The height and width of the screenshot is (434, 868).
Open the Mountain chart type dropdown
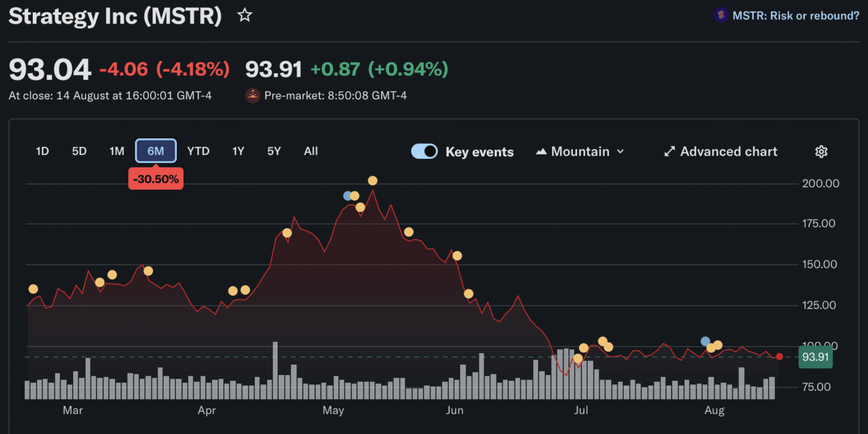(x=580, y=151)
